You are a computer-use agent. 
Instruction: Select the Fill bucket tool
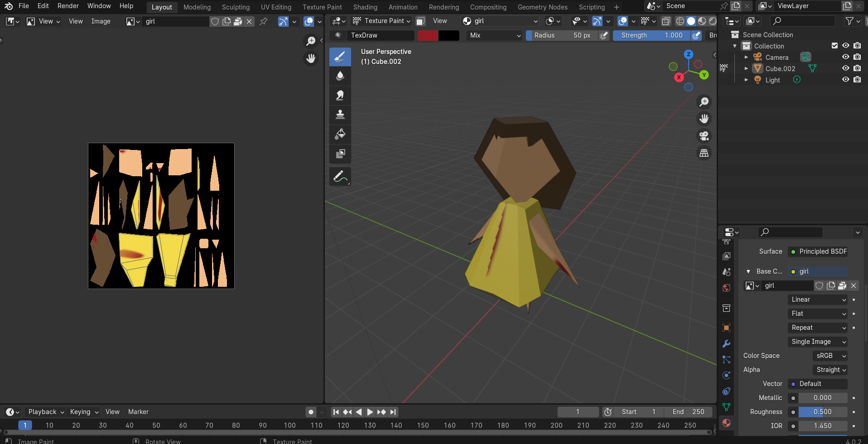(340, 134)
